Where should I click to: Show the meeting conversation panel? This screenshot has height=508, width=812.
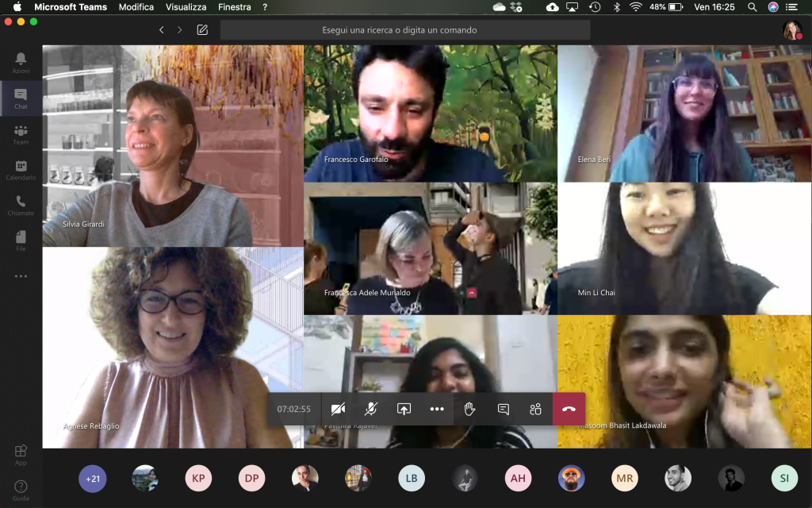[503, 409]
